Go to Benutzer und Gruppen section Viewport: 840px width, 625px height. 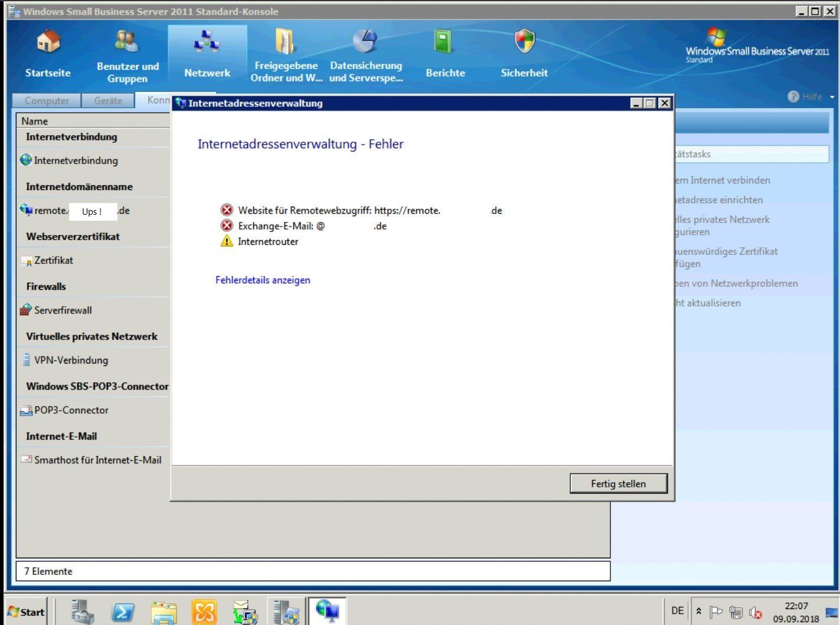pos(128,55)
